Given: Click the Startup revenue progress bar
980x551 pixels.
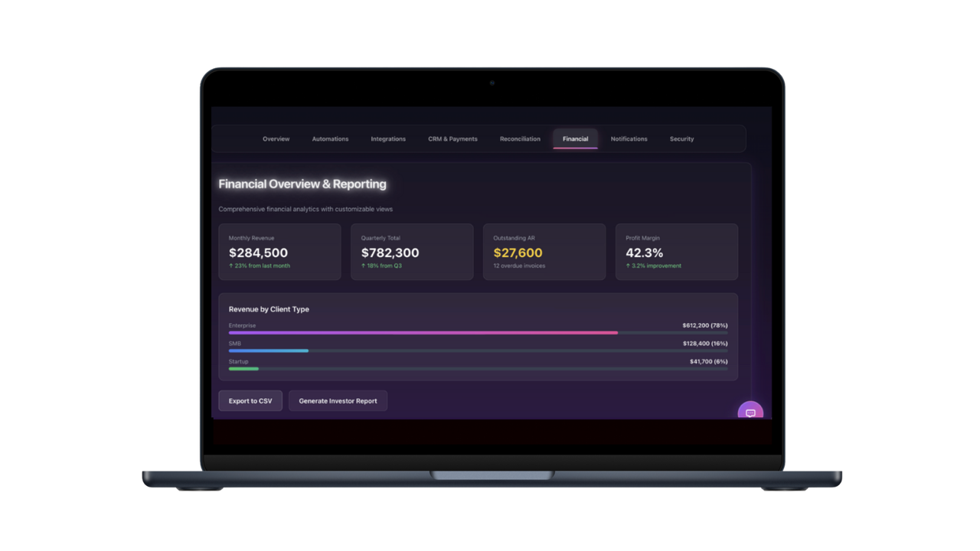Looking at the screenshot, I should point(478,369).
